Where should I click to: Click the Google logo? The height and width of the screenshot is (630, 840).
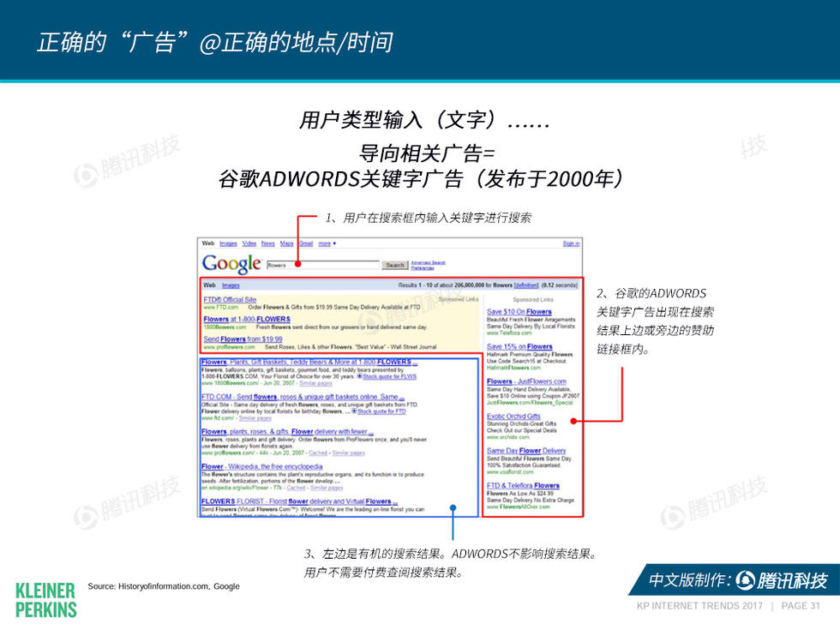[x=231, y=264]
